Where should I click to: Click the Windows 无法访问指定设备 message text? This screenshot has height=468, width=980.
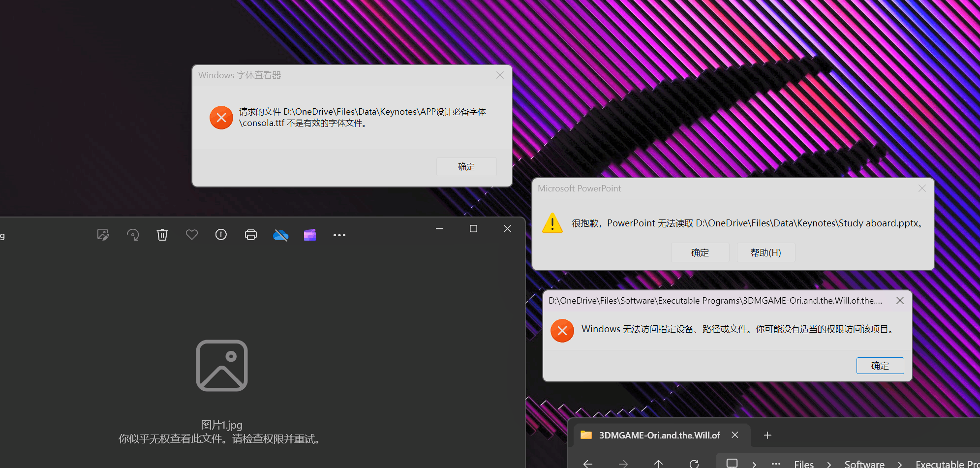[x=738, y=329]
